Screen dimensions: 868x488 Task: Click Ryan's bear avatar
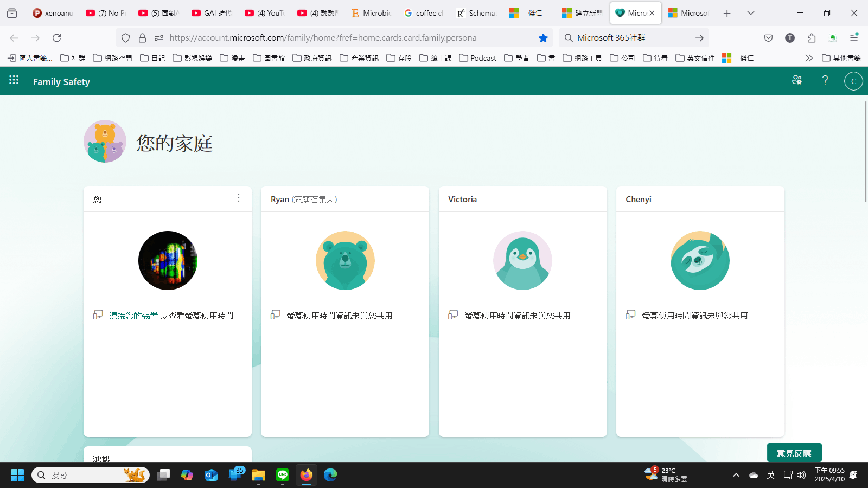coord(345,260)
